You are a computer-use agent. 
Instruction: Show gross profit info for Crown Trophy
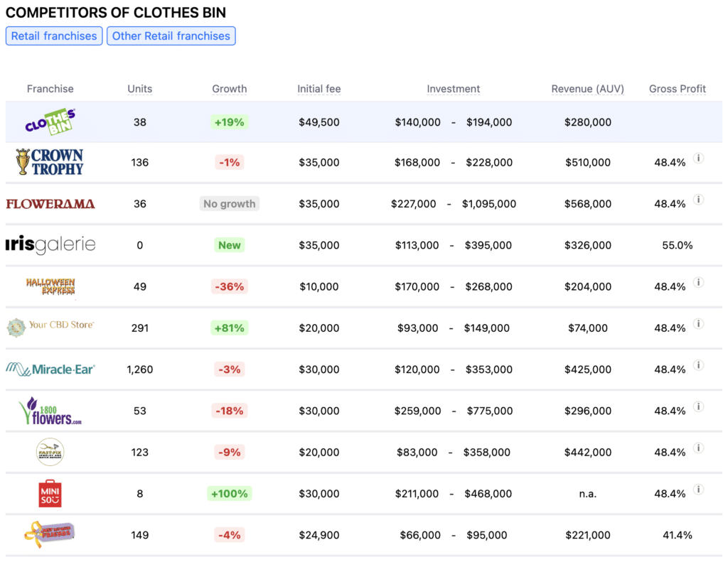click(x=698, y=158)
